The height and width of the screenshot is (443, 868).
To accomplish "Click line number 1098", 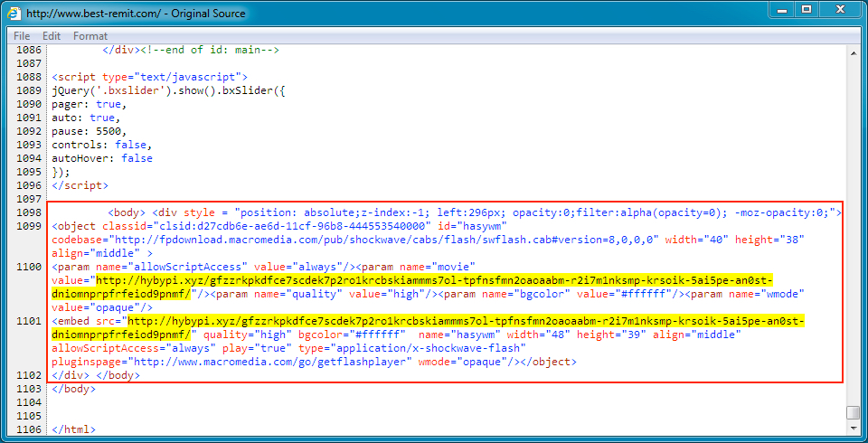I will click(x=29, y=213).
